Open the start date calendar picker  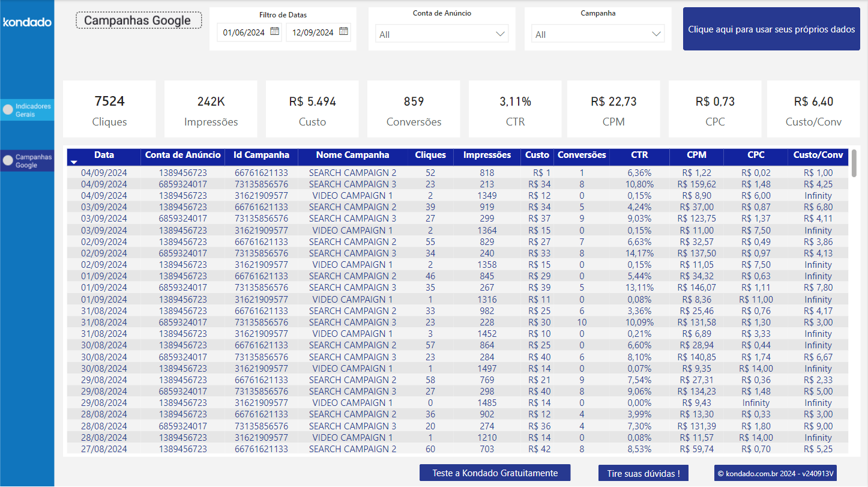275,32
